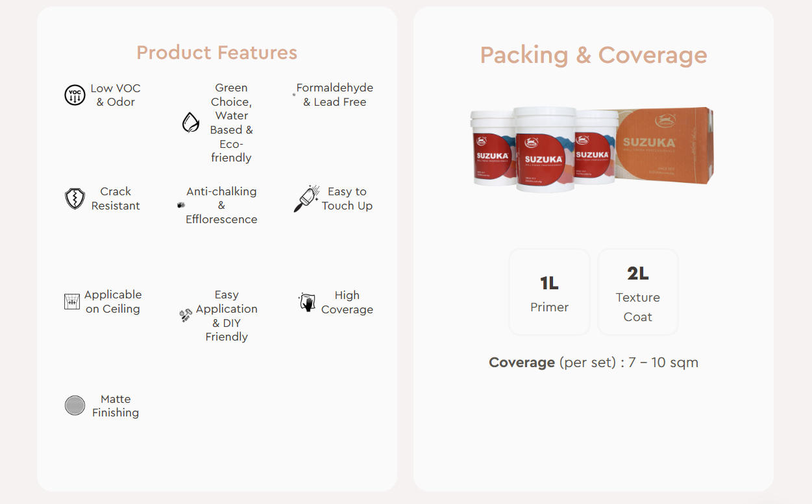This screenshot has width=812, height=504.
Task: Select the 1L Primer card
Action: click(549, 293)
